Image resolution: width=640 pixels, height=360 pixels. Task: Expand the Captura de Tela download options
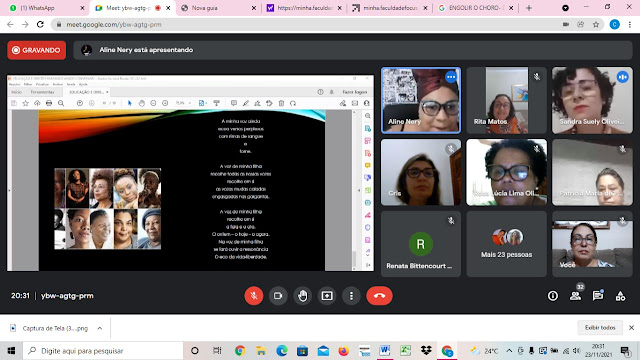click(x=100, y=328)
